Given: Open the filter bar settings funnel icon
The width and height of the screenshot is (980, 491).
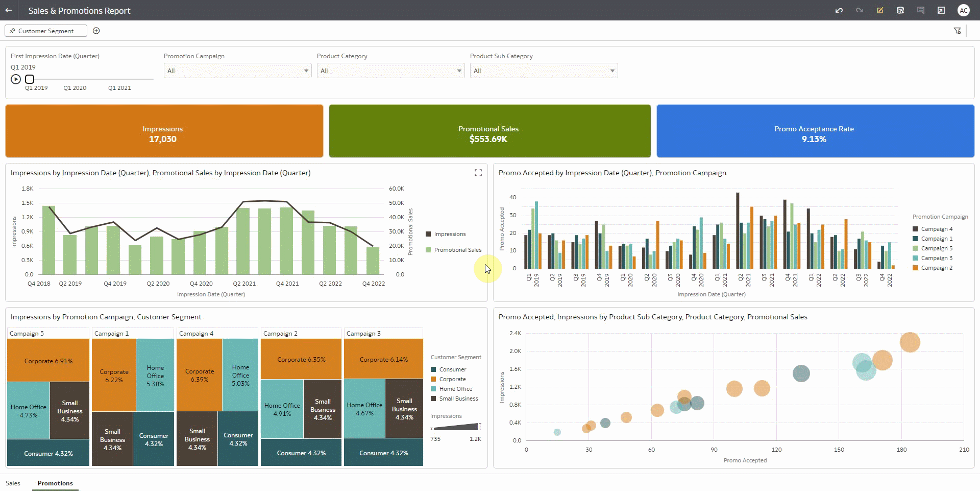Looking at the screenshot, I should tap(957, 31).
